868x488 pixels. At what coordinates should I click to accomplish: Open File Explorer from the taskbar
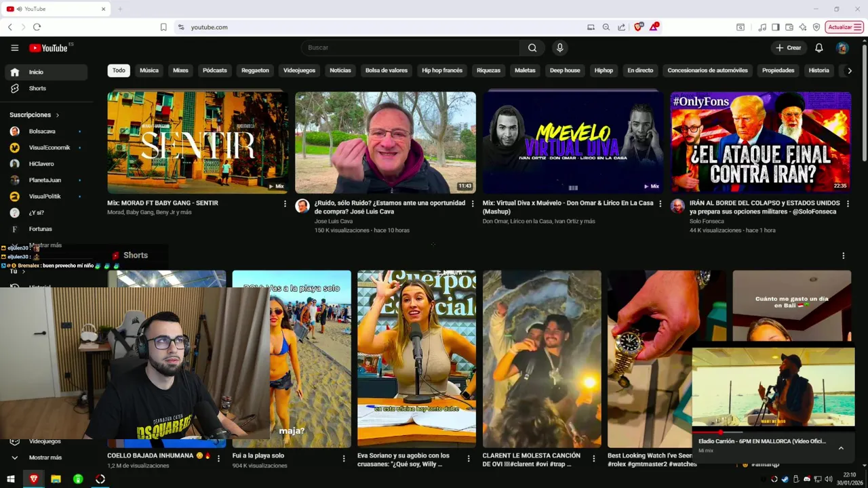tap(56, 479)
